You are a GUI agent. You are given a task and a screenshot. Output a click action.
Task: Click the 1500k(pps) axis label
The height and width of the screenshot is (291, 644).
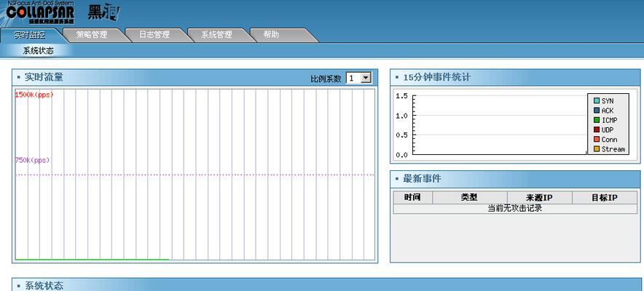point(34,95)
